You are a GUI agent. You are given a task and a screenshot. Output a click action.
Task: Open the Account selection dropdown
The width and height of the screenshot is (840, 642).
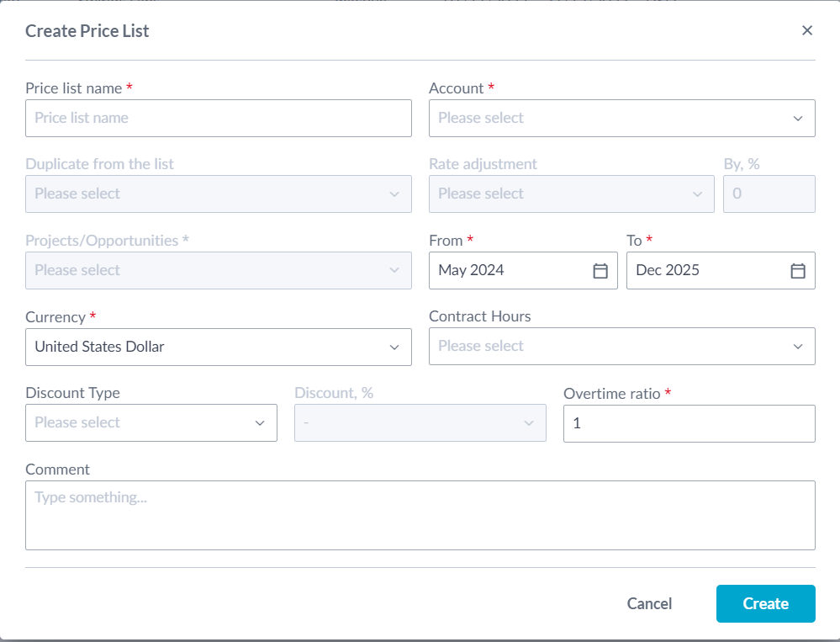[622, 118]
